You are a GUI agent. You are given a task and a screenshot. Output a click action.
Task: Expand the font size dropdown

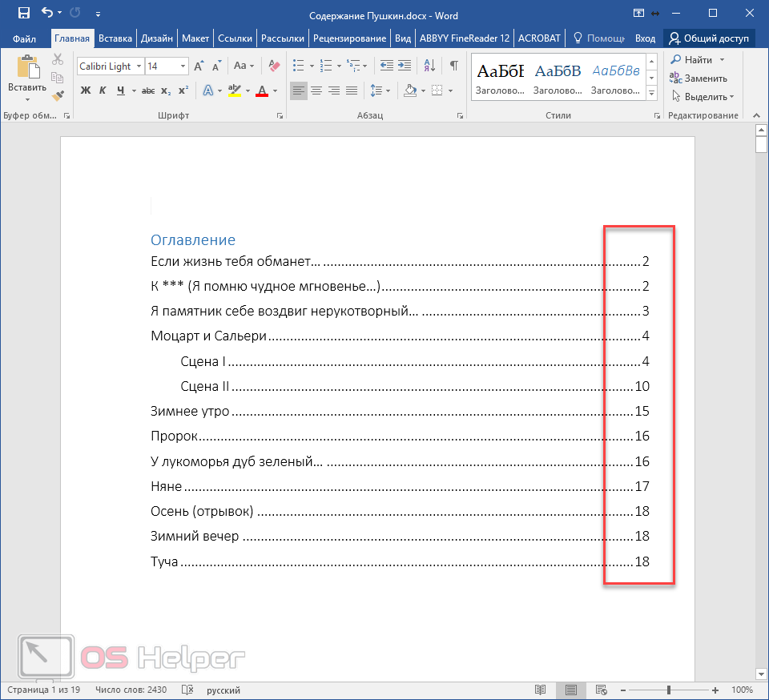click(x=183, y=66)
